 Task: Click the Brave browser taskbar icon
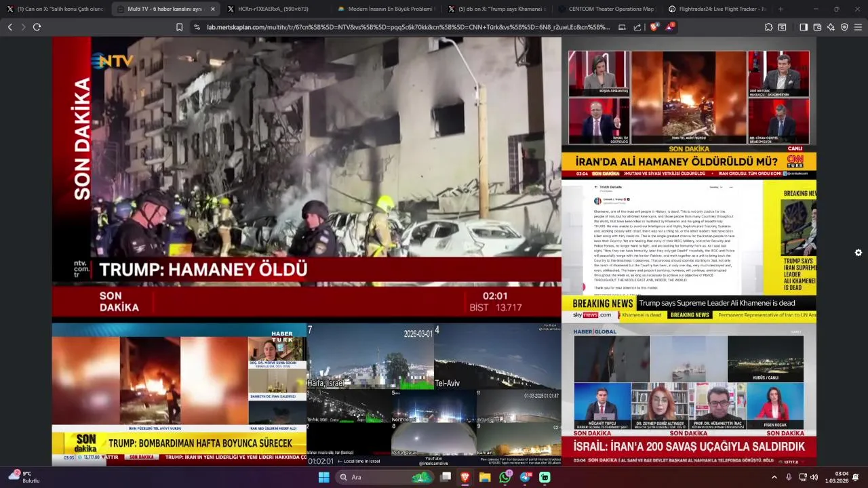tap(465, 477)
